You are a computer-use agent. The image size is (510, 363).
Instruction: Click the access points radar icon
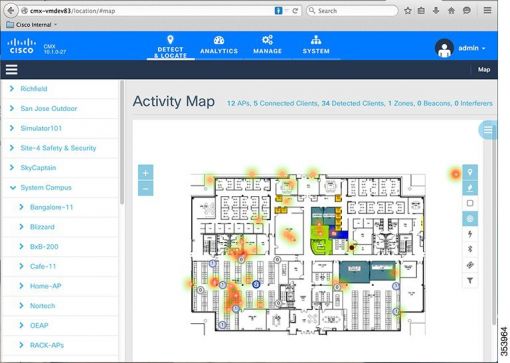click(470, 219)
